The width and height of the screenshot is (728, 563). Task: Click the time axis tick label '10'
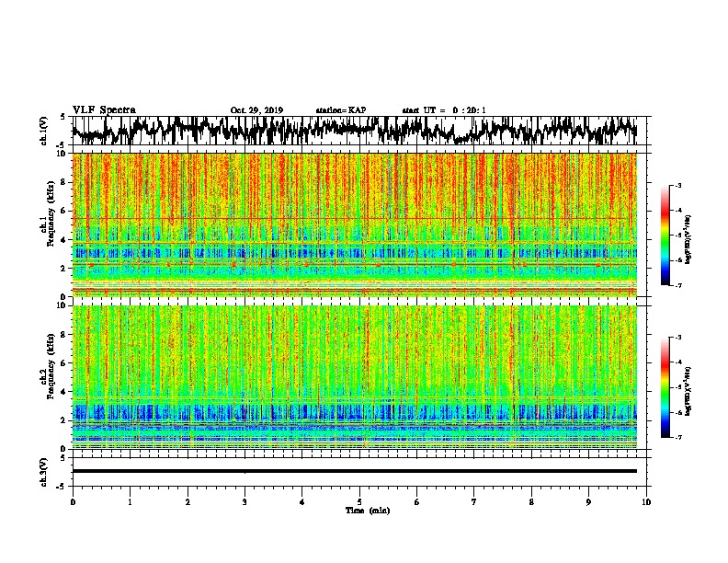(x=646, y=502)
